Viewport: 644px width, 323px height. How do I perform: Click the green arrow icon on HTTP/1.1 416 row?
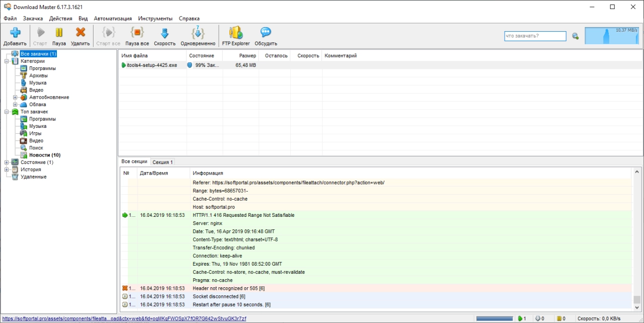[x=125, y=215]
